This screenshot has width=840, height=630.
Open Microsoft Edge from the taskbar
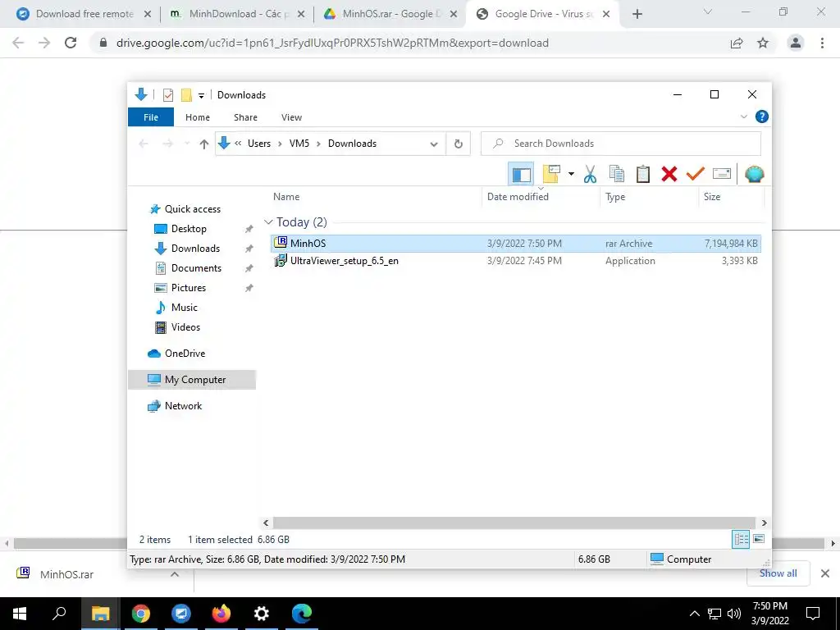[x=302, y=614]
